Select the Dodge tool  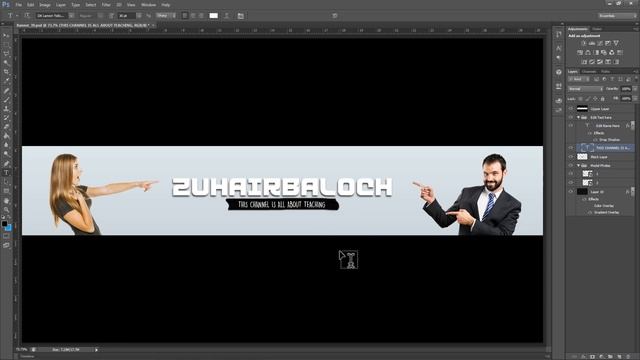(6, 154)
